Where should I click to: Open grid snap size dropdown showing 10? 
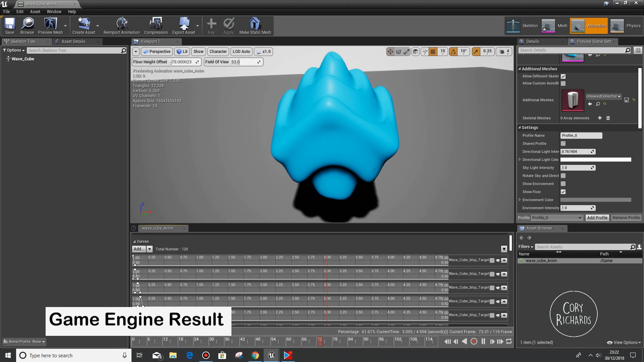tap(443, 52)
